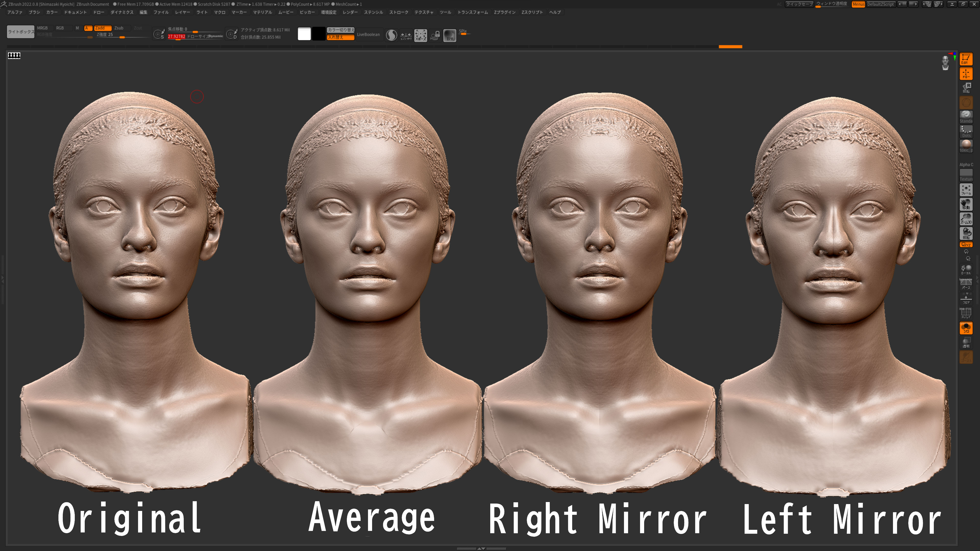Click the L.Sym local symmetry icon
This screenshot has height=551, width=980.
click(406, 35)
